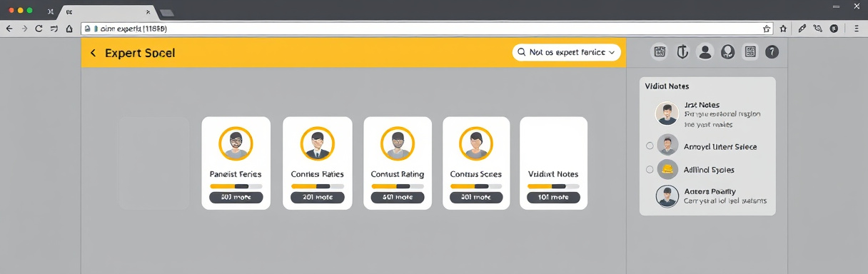This screenshot has height=274, width=868.
Task: Click the 'Contus Sores' card title
Action: [476, 174]
